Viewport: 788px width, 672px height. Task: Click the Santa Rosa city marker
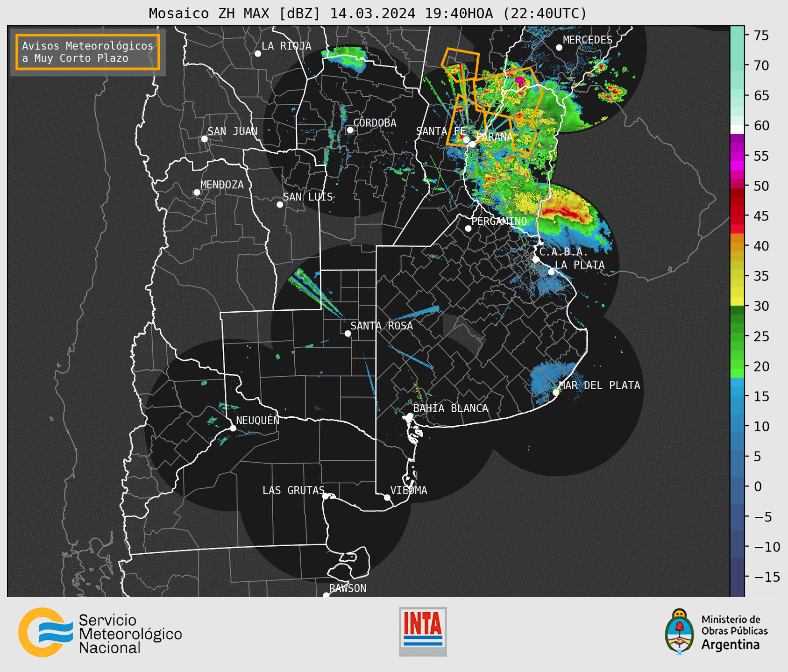coord(348,334)
